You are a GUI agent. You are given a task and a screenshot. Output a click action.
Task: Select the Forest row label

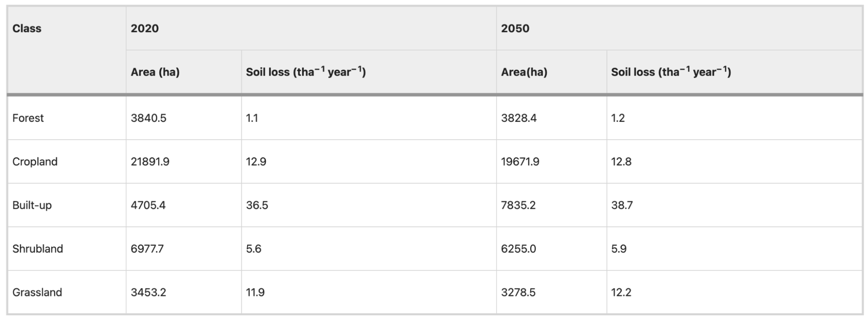click(28, 118)
